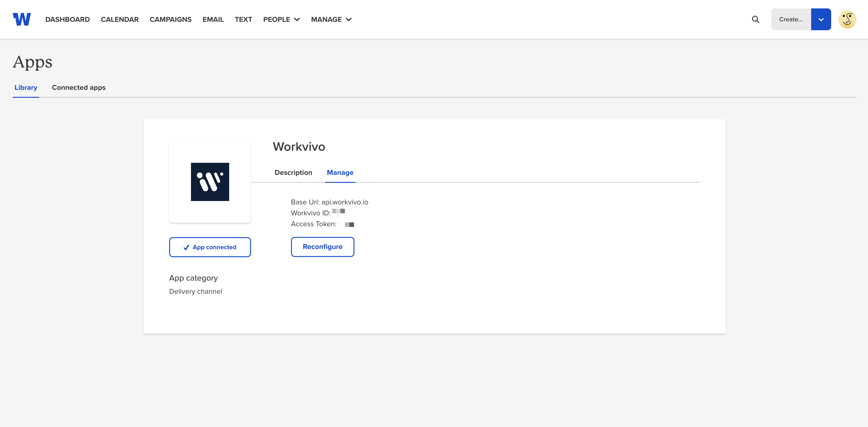Expand the MANAGE menu
The width and height of the screenshot is (868, 427).
tap(331, 19)
